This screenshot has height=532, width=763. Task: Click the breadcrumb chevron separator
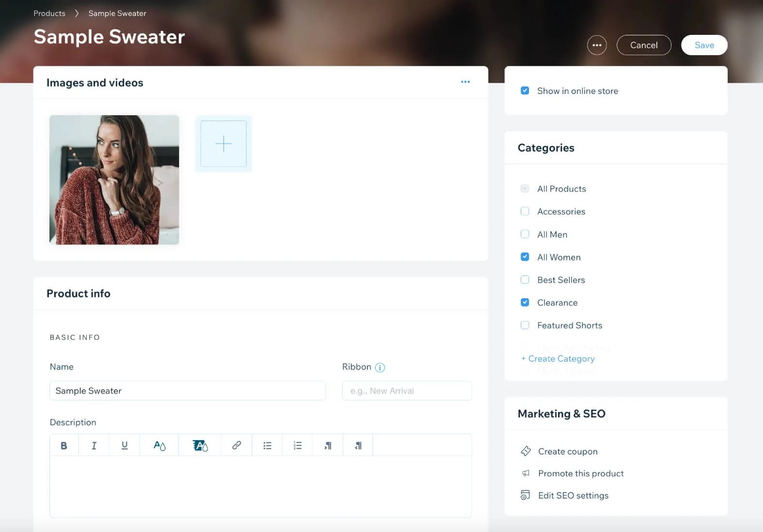tap(77, 14)
